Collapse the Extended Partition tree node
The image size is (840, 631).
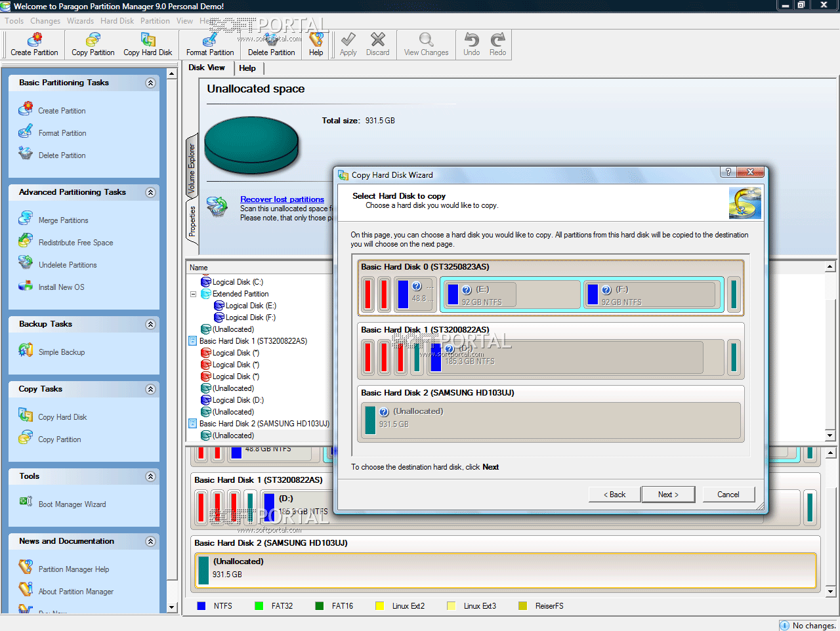[x=194, y=294]
